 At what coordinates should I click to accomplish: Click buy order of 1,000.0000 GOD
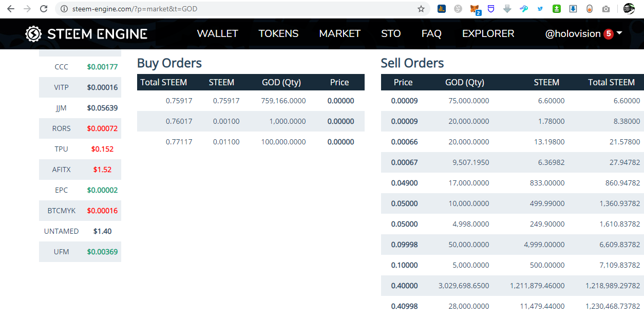(251, 121)
